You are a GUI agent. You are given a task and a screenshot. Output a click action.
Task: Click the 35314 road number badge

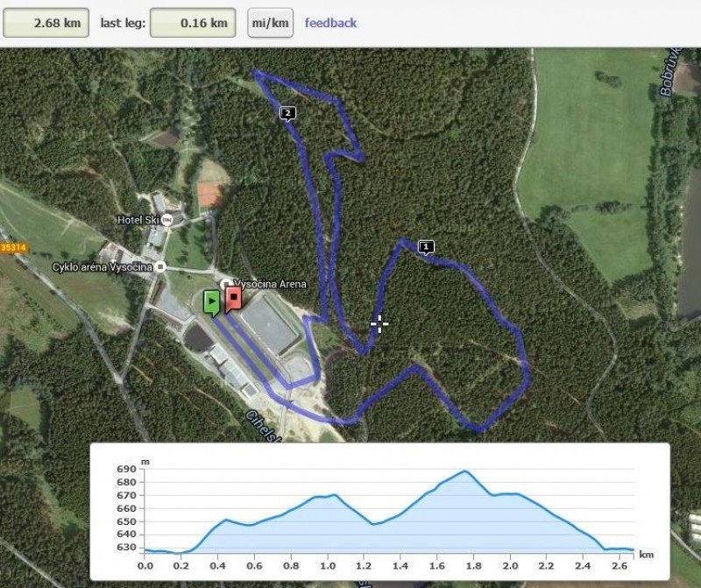point(13,248)
